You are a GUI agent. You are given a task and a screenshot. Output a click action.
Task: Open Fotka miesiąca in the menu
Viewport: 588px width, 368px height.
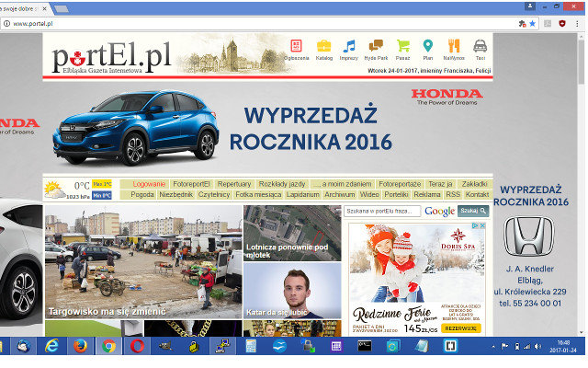(x=258, y=194)
